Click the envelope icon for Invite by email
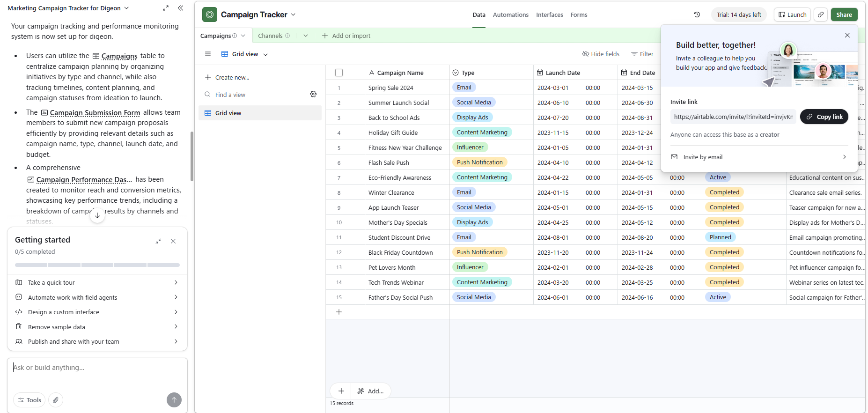This screenshot has height=413, width=868. point(674,157)
